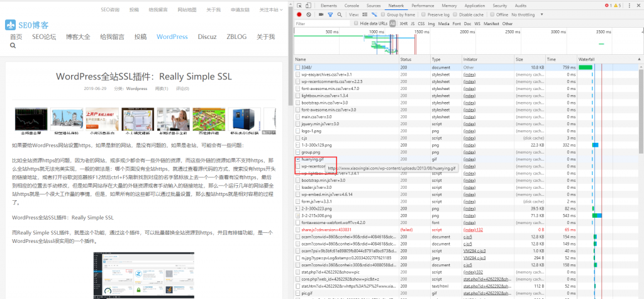This screenshot has width=644, height=299.
Task: Open the SEO论坛 navigation link
Action: [44, 37]
